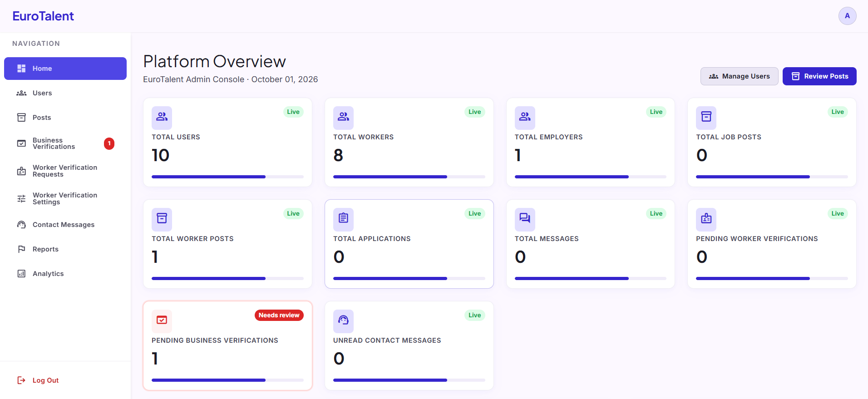This screenshot has height=399, width=868.
Task: Click the Users group icon in sidebar
Action: (21, 93)
